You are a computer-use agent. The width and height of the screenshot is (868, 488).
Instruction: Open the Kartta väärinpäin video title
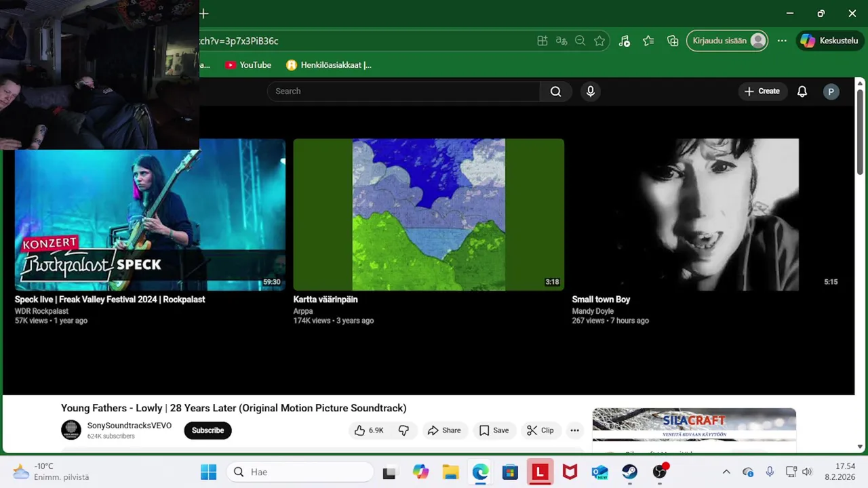325,300
